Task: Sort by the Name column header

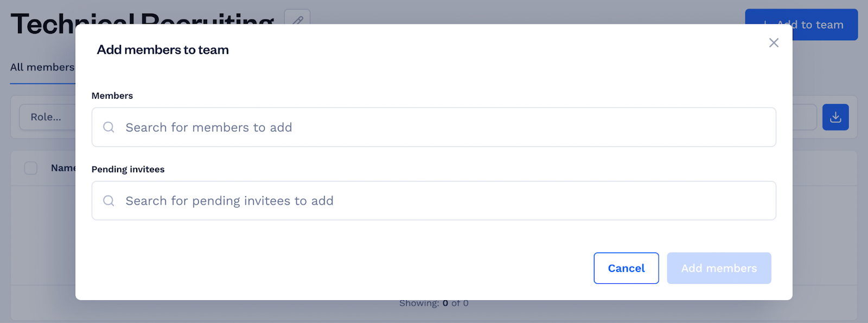Action: [x=63, y=168]
